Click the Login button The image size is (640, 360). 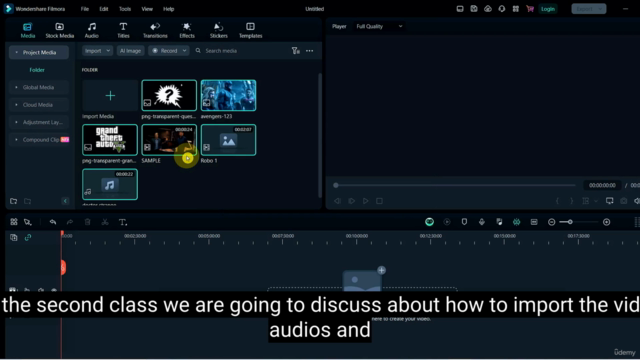click(x=548, y=9)
